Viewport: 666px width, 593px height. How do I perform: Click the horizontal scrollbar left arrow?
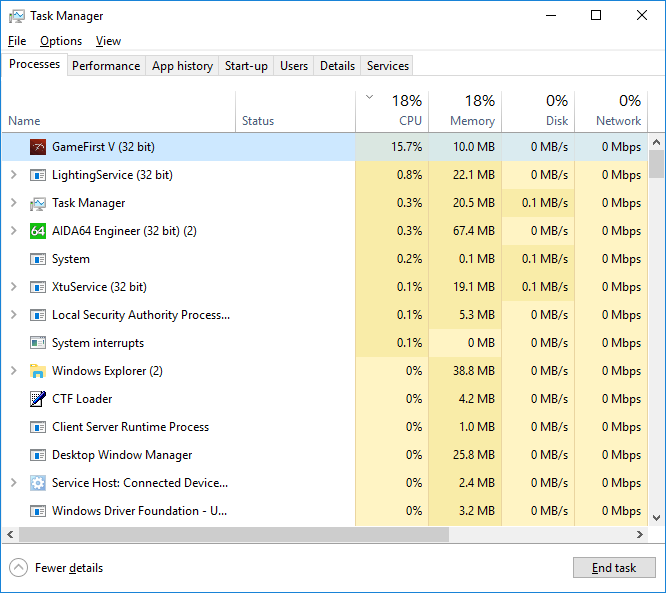pos(10,534)
